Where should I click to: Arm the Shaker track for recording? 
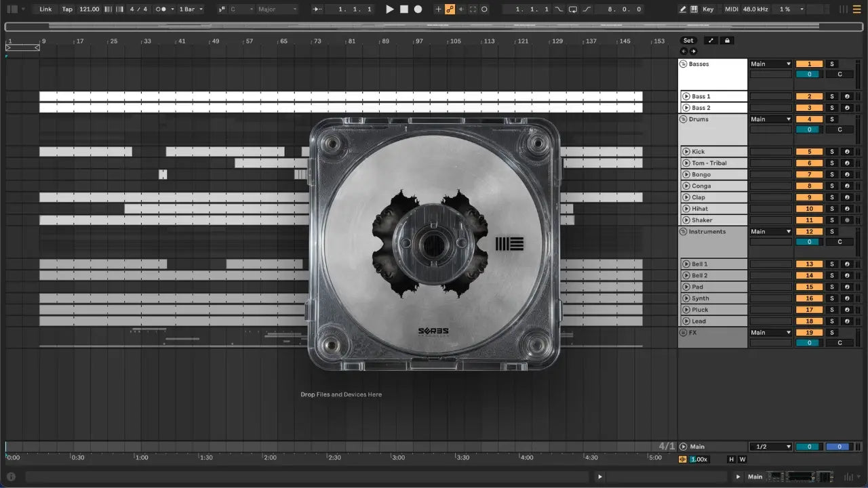pos(846,220)
